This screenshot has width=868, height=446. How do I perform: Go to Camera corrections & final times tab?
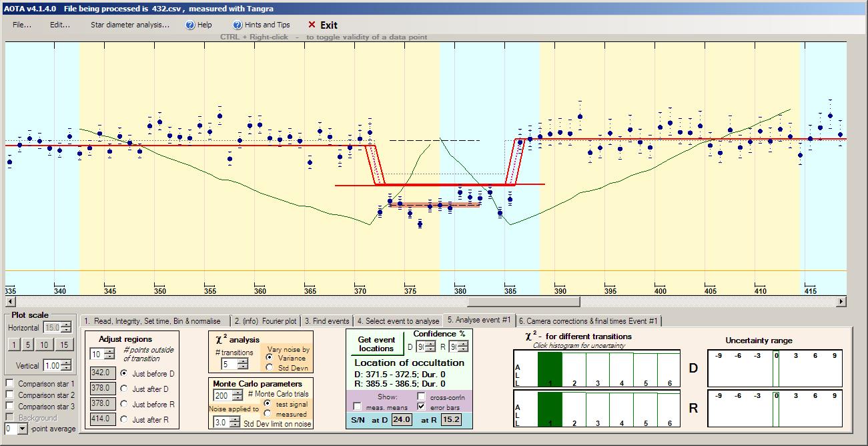[x=588, y=321]
